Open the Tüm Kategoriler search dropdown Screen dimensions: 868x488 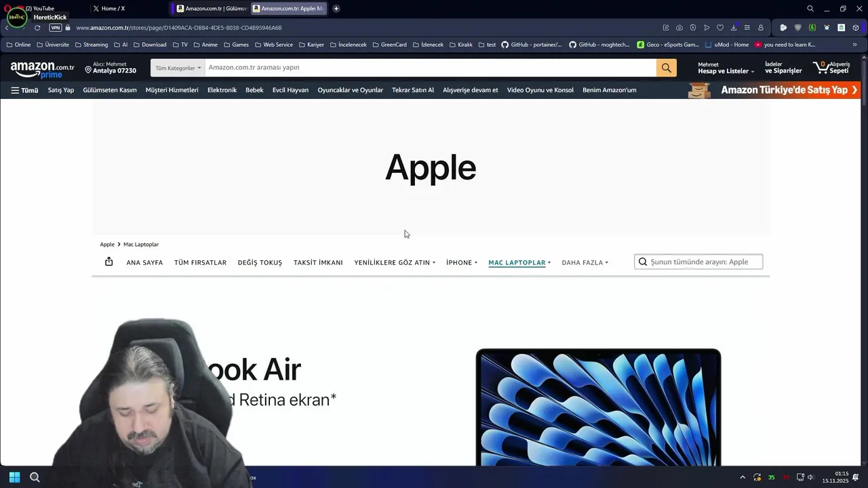[x=177, y=68]
